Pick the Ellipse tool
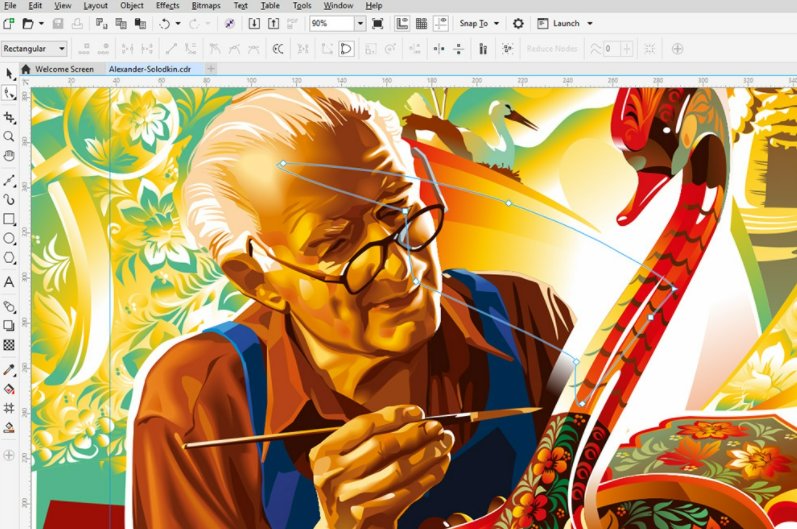 (9, 238)
